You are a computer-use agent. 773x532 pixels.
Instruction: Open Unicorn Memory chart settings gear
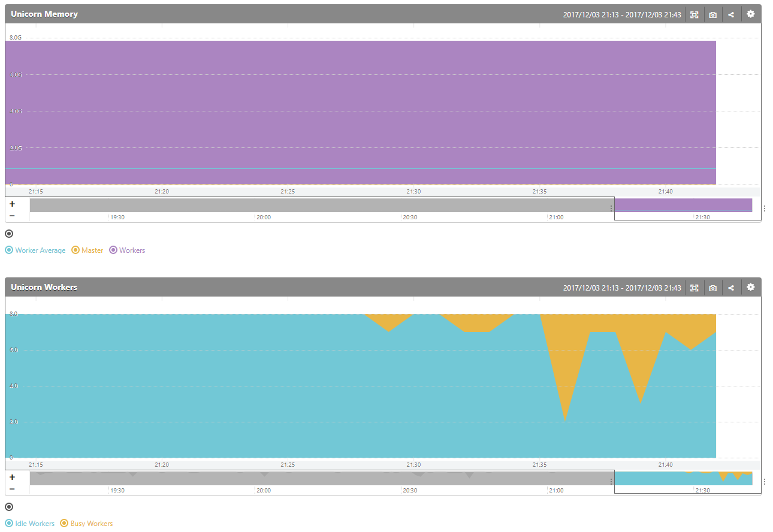click(750, 14)
